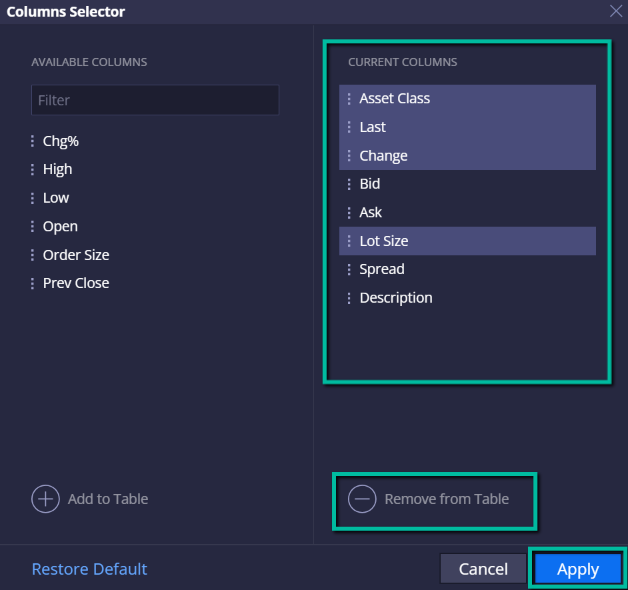Select the Open available column

click(x=60, y=227)
